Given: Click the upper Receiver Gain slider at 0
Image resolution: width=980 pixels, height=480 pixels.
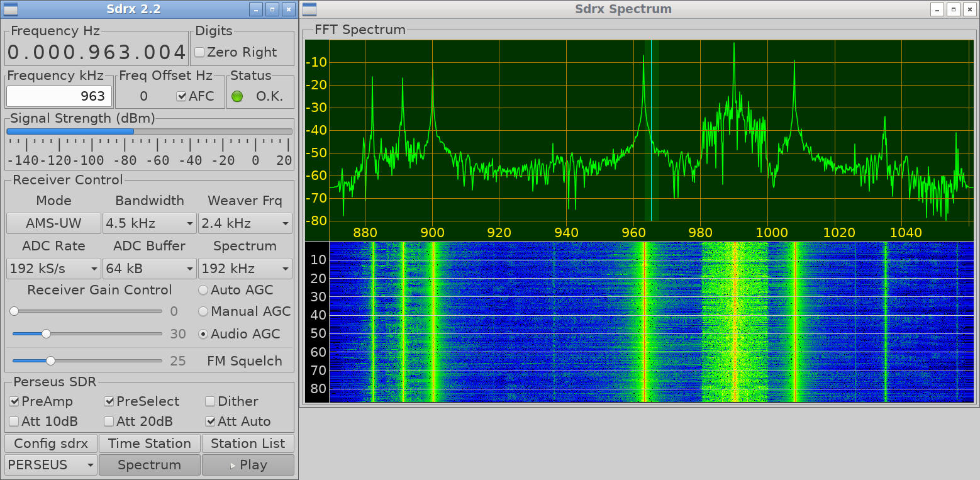Looking at the screenshot, I should pos(86,311).
